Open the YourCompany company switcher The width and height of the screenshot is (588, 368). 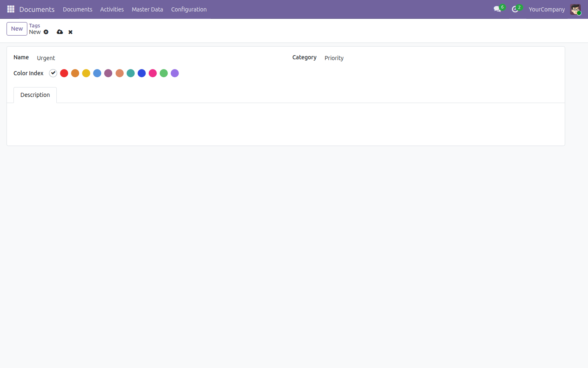click(547, 9)
